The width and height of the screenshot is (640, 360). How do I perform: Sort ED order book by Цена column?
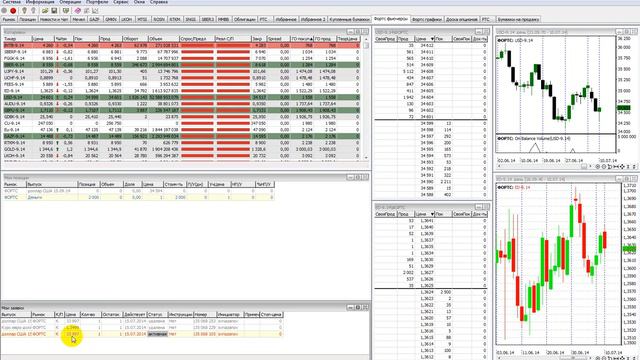point(423,214)
